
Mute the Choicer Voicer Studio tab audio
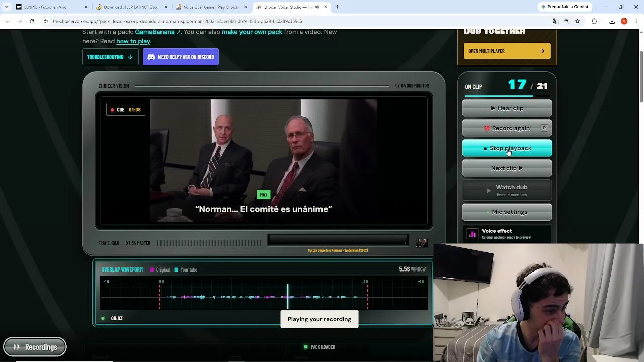pyautogui.click(x=317, y=7)
